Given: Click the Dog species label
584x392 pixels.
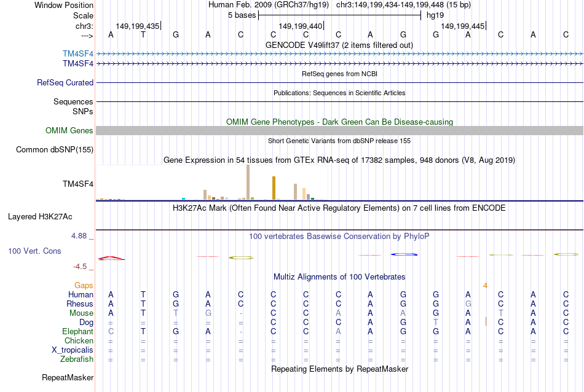Looking at the screenshot, I should click(86, 323).
